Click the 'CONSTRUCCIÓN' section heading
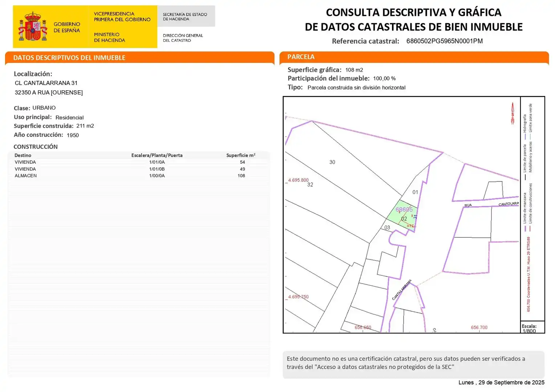 [x=36, y=147]
